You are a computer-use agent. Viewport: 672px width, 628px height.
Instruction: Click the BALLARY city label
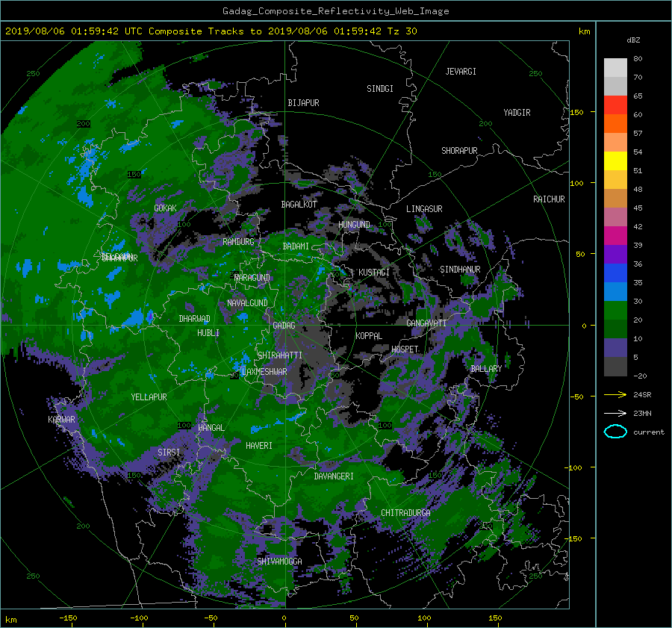coord(486,369)
